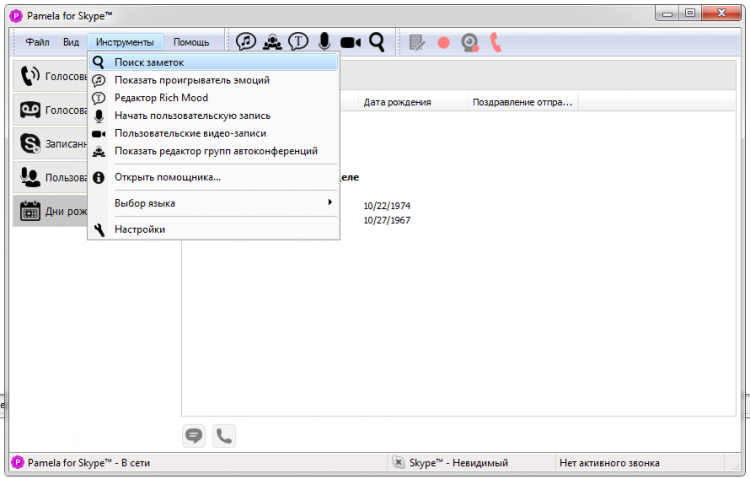The height and width of the screenshot is (479, 750).
Task: Close the Pamela for Skype window
Action: click(x=721, y=13)
